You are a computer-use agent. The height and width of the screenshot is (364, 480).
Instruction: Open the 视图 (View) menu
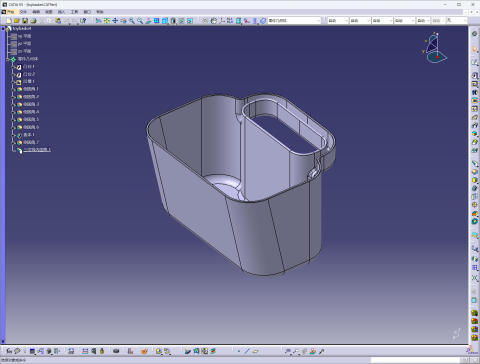pos(49,12)
